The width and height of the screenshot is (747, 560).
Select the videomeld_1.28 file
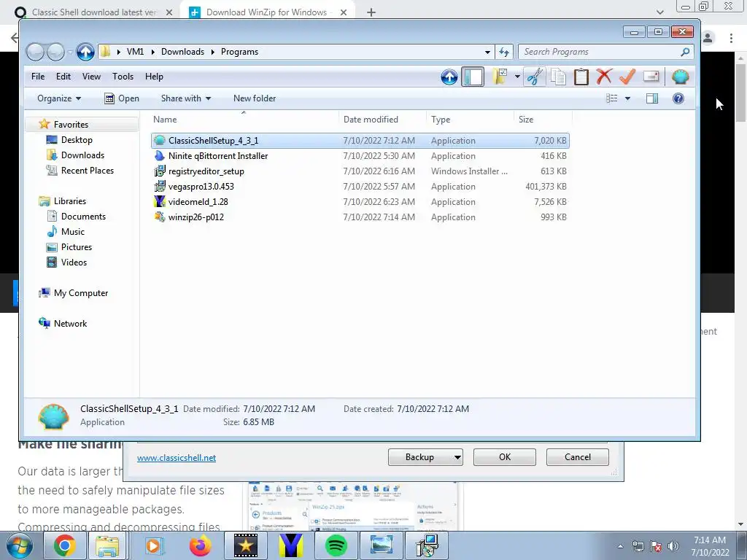360,202
